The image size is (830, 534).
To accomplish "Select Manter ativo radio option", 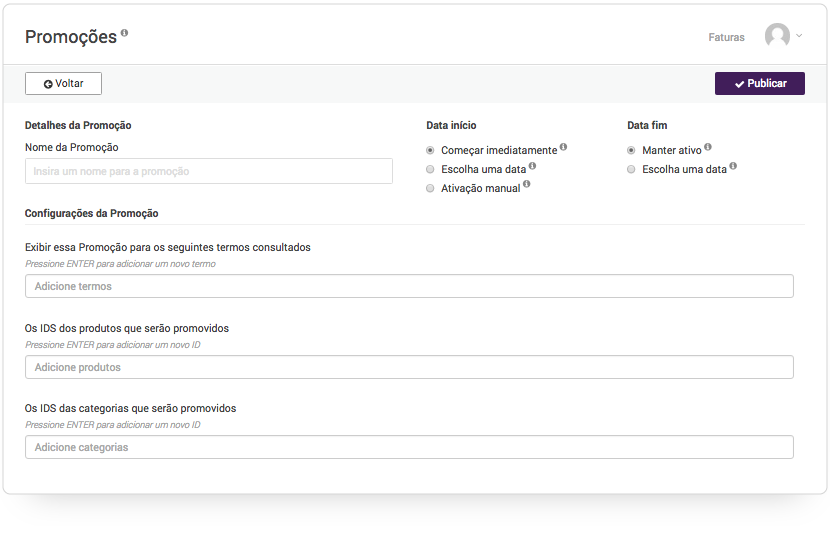I will [x=631, y=150].
